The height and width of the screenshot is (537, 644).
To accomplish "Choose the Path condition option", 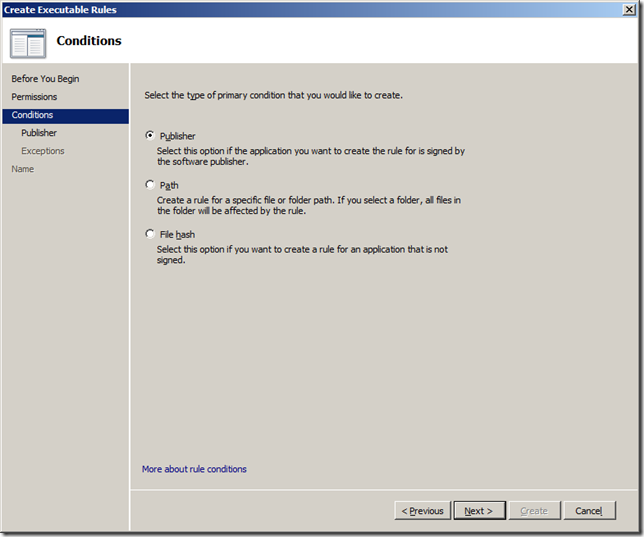I will [151, 185].
